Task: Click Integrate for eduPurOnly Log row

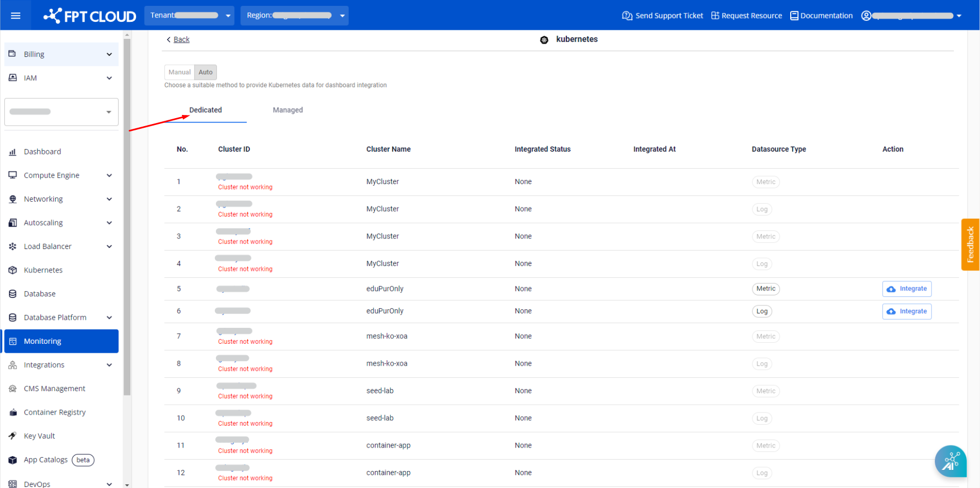Action: [x=907, y=311]
